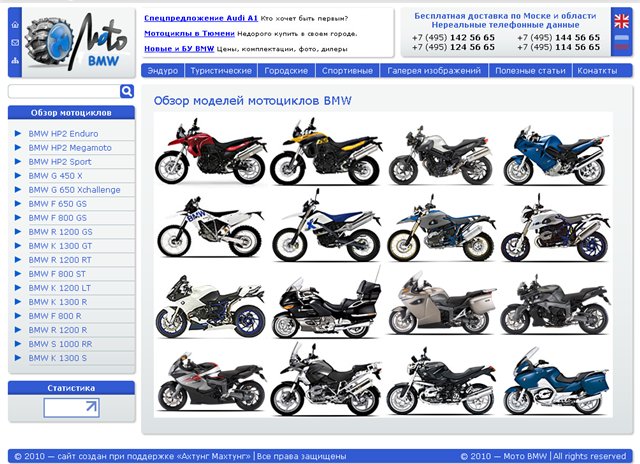Follow the Спецпредложение Audi A1 link
Viewport: 640px width, 464px height.
201,18
